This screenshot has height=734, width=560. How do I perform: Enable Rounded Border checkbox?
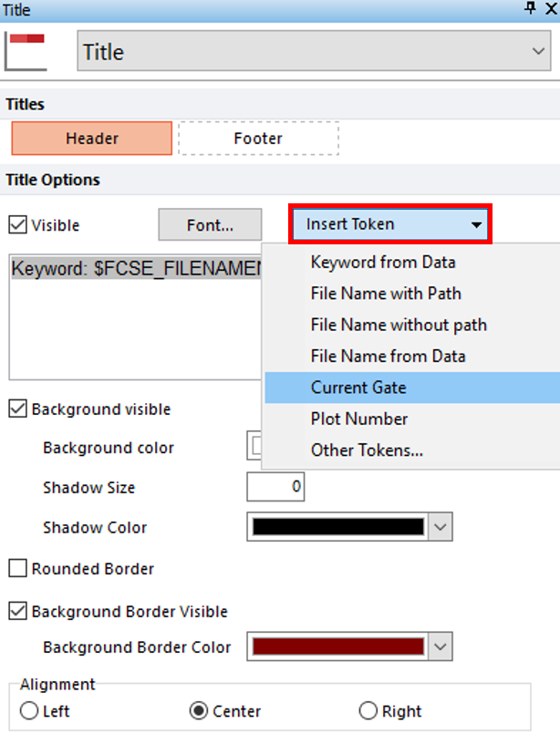18,568
